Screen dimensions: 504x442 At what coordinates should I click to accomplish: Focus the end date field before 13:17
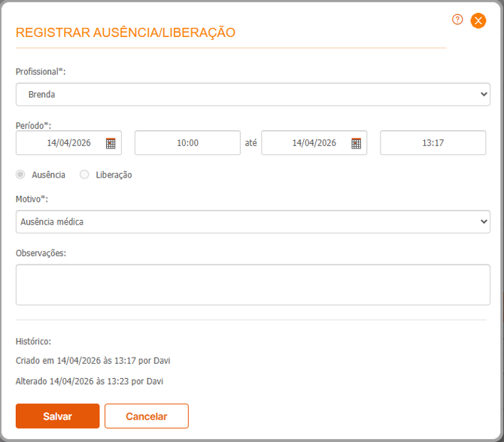coord(314,143)
